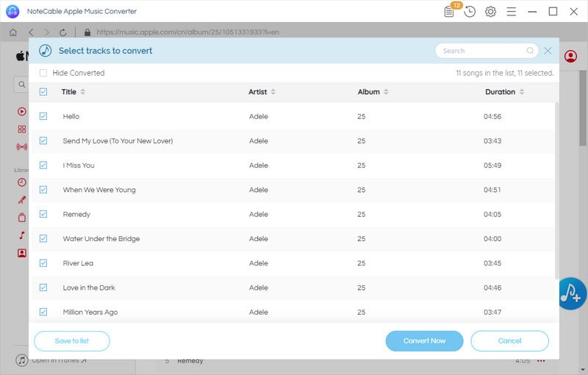Screen dimensions: 588x375
Task: Click the Apple Music sidebar search icon
Action: click(x=22, y=85)
